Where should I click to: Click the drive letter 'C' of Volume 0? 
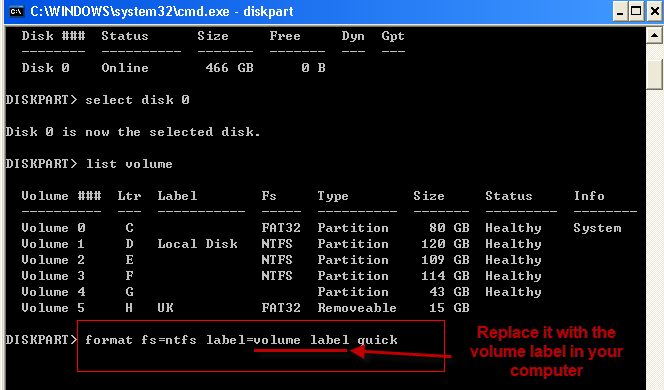pos(130,228)
